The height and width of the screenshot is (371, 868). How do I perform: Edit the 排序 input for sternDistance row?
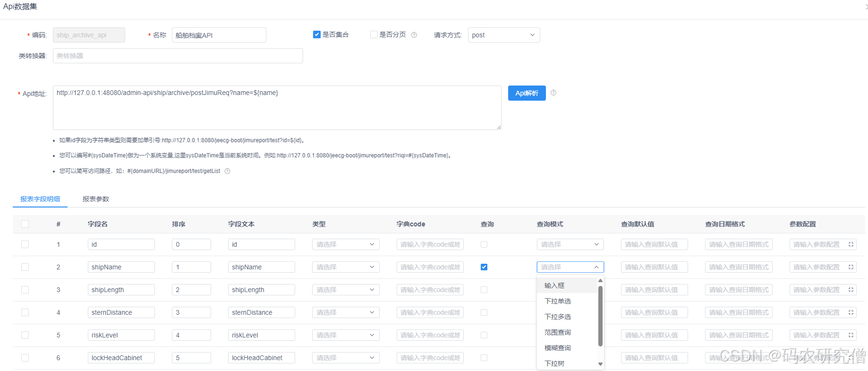(191, 312)
